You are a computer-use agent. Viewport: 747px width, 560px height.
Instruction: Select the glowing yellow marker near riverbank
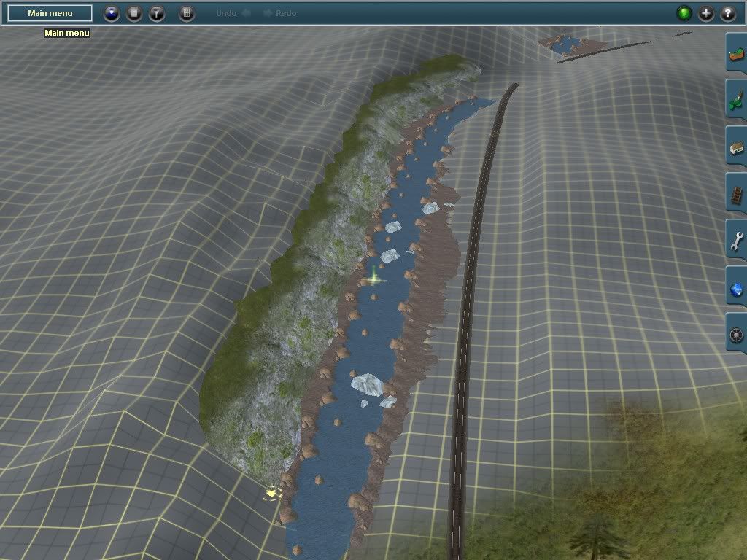272,492
